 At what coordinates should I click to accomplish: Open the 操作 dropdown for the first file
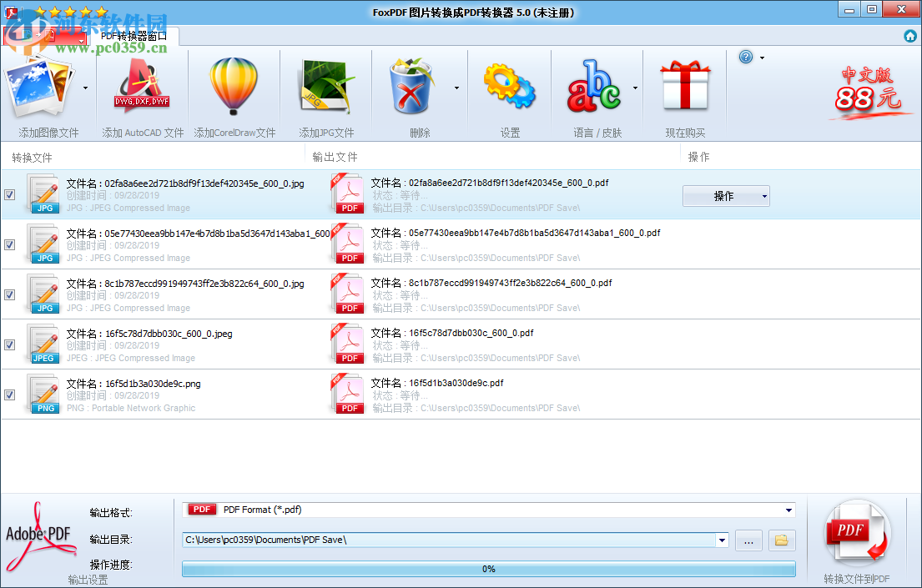point(725,196)
